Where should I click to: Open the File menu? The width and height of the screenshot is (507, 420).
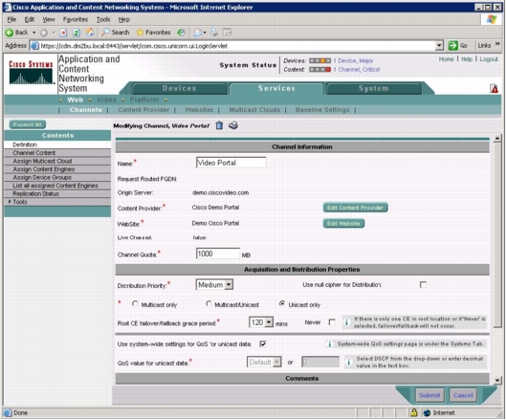[x=11, y=19]
